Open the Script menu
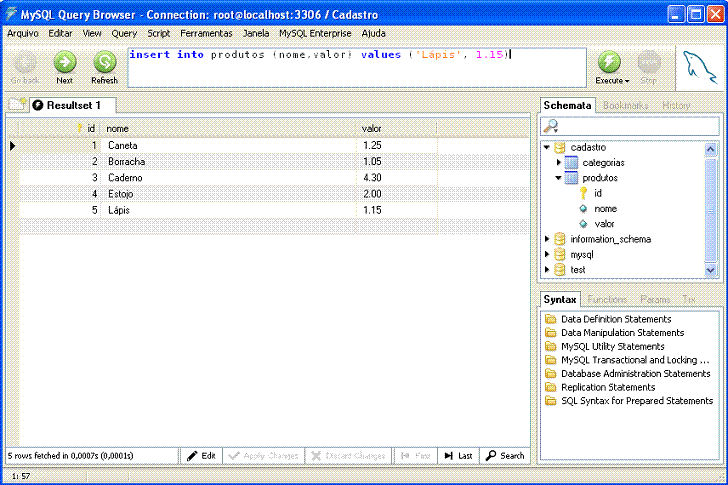728x485 pixels. (159, 33)
